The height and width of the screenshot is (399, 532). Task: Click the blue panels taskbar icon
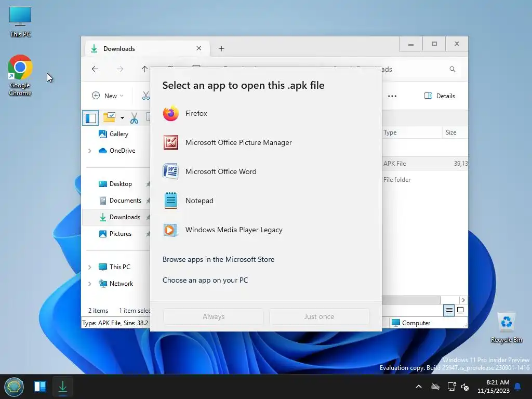(x=40, y=387)
